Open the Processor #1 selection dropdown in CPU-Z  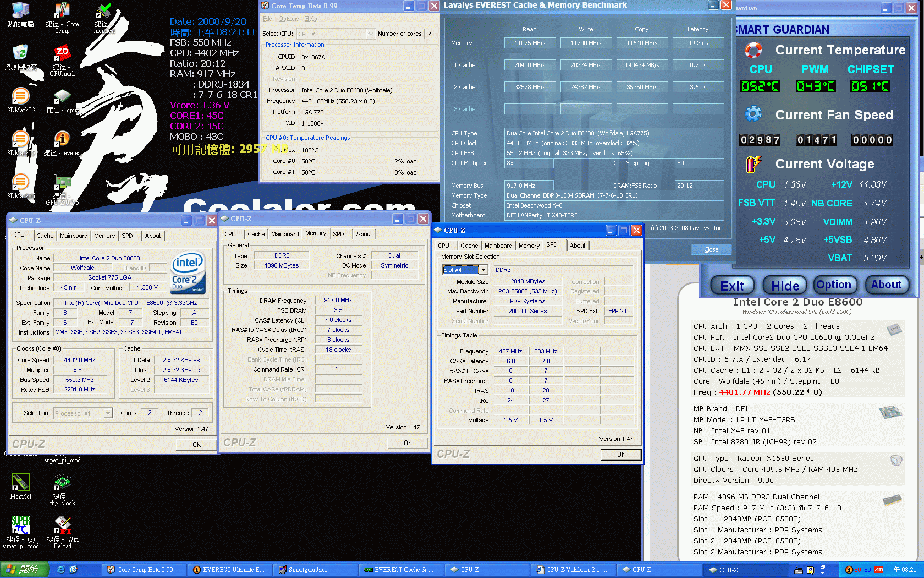click(83, 413)
